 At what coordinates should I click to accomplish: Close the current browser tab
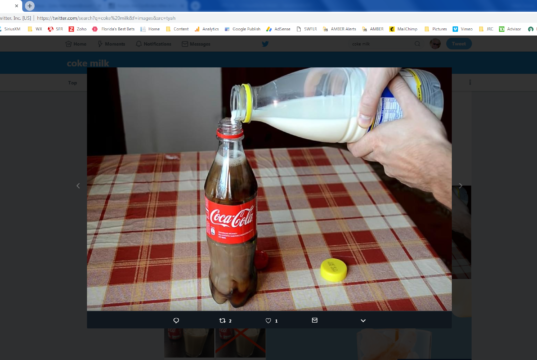click(x=16, y=6)
